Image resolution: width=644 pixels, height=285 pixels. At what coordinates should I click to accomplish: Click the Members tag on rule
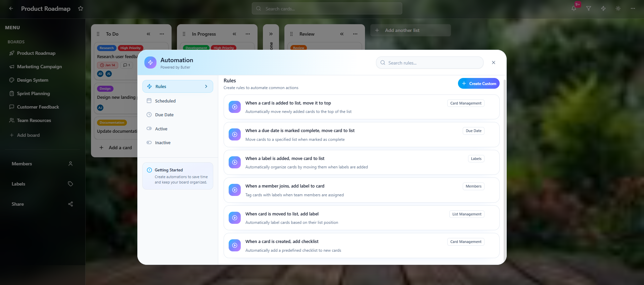coord(473,186)
